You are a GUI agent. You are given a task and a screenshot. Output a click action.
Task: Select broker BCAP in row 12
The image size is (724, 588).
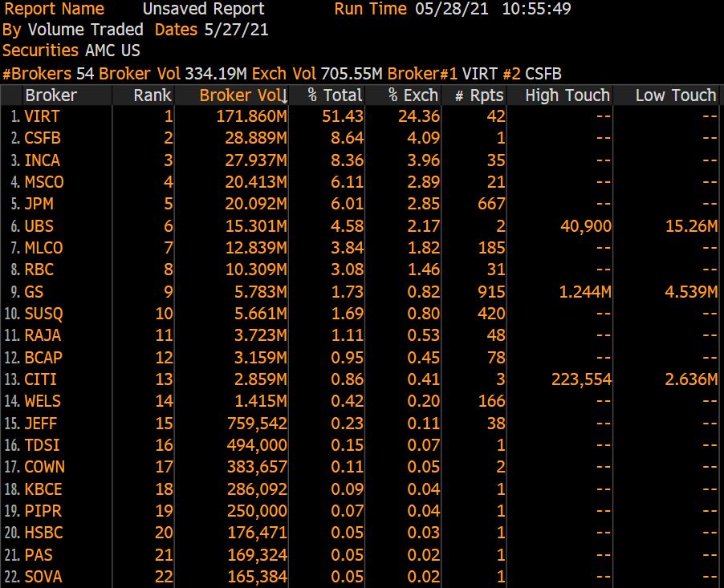pos(43,357)
